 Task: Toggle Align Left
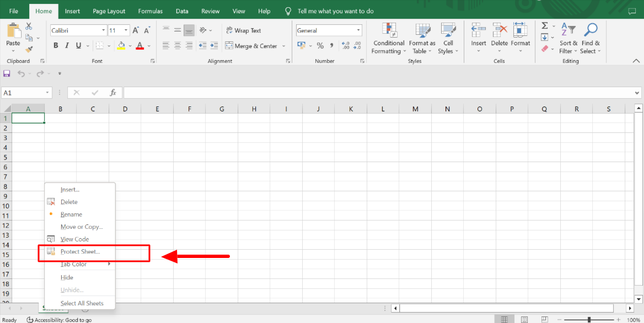[x=166, y=46]
